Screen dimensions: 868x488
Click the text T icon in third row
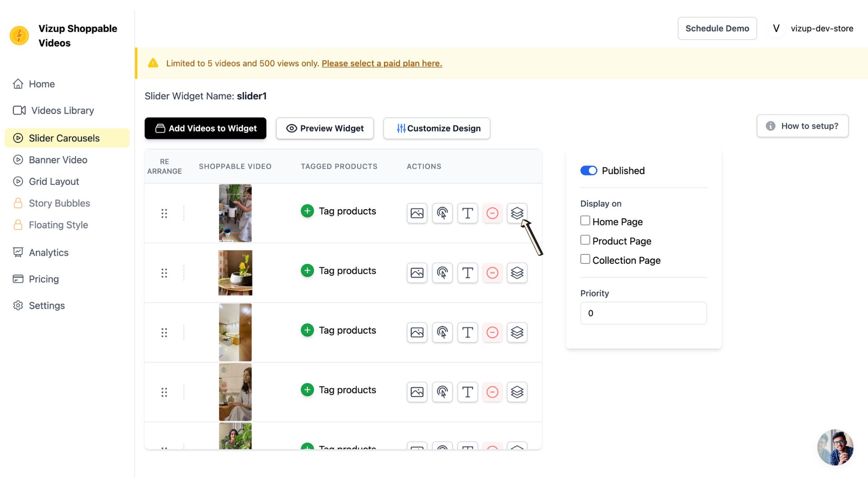pos(467,332)
